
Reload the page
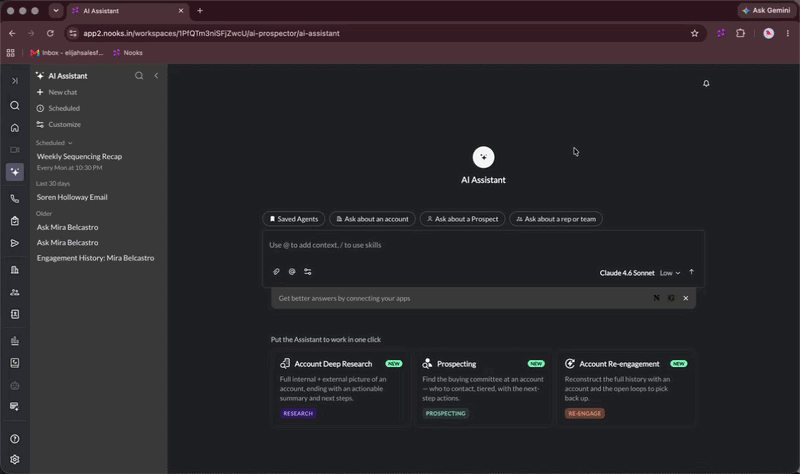[x=50, y=33]
